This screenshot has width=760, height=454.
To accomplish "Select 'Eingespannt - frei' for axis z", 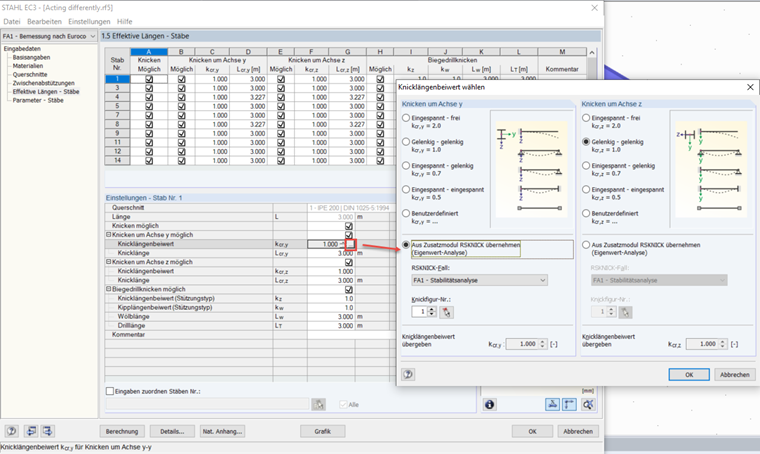I will [x=586, y=118].
